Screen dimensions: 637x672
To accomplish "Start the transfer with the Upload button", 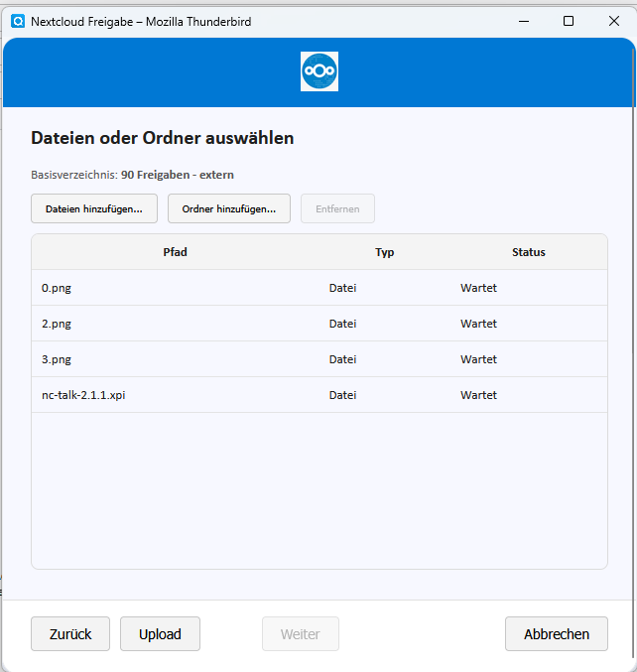I will pyautogui.click(x=160, y=634).
